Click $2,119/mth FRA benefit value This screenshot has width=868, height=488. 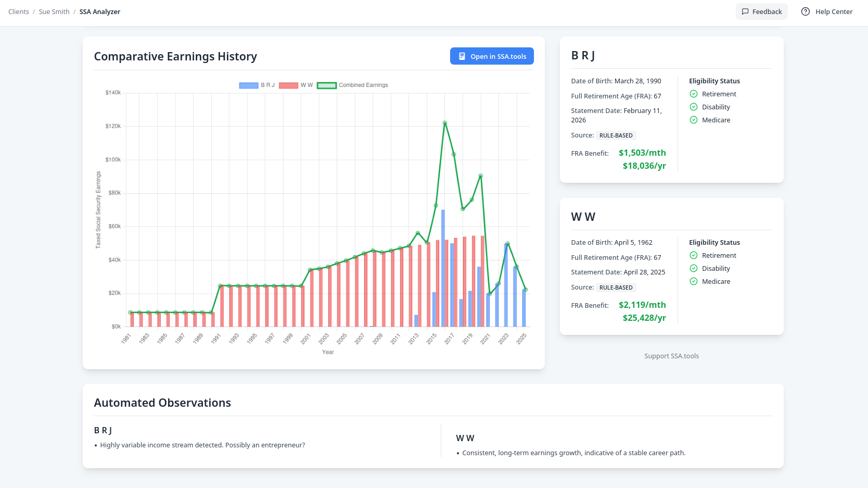click(642, 305)
